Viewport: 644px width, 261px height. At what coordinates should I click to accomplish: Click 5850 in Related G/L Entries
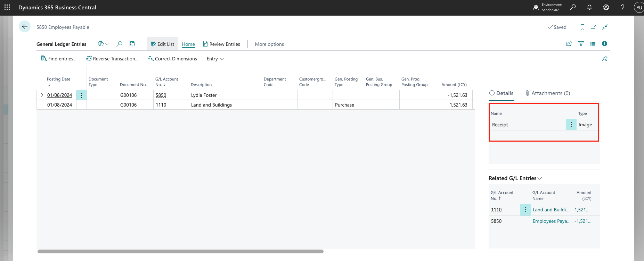496,221
